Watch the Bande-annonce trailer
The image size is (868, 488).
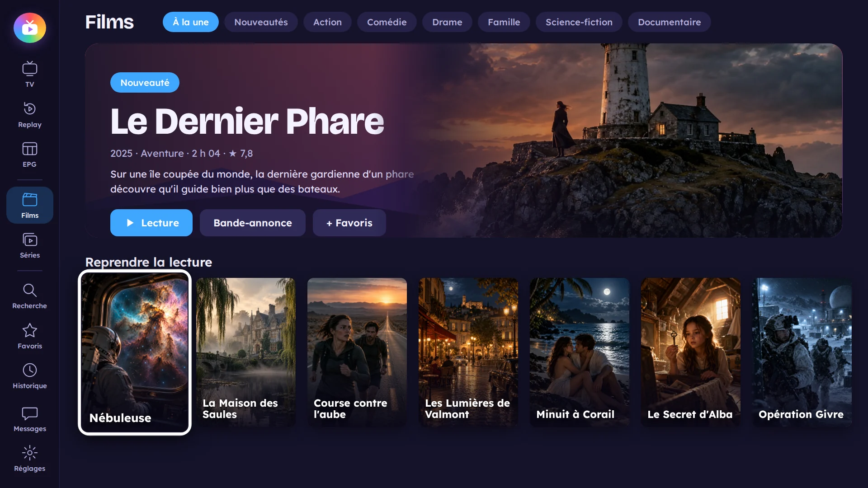(x=253, y=223)
